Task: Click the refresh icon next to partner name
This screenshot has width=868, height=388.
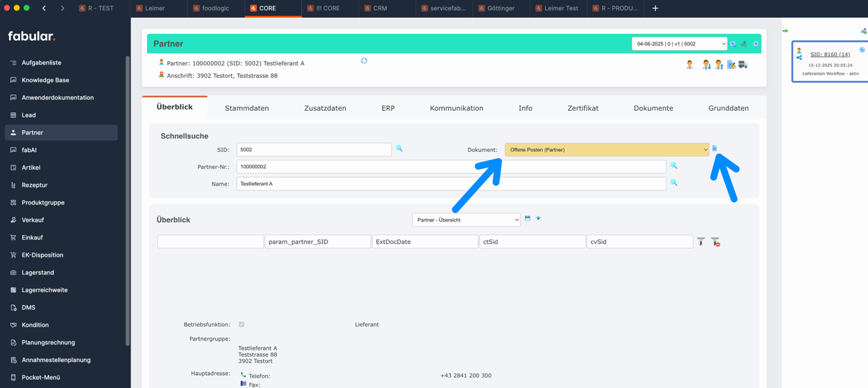Action: [x=364, y=61]
